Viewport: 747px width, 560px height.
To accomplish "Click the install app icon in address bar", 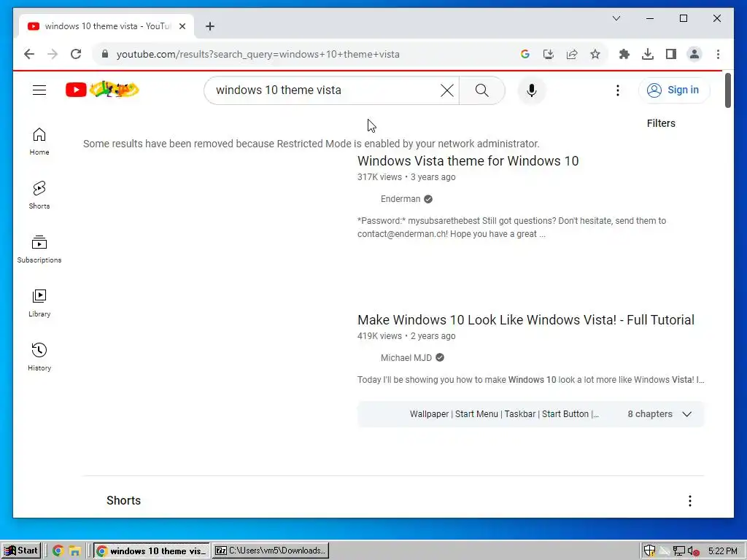I will tap(549, 54).
